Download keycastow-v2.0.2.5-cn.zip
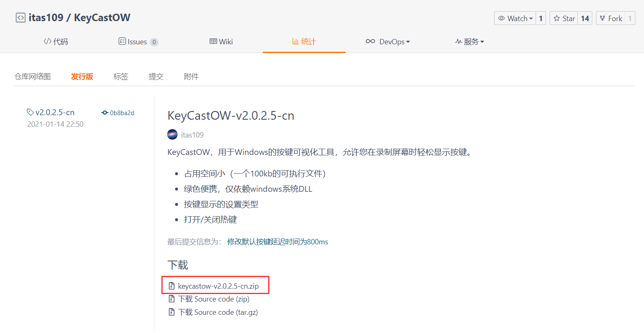 [x=219, y=286]
